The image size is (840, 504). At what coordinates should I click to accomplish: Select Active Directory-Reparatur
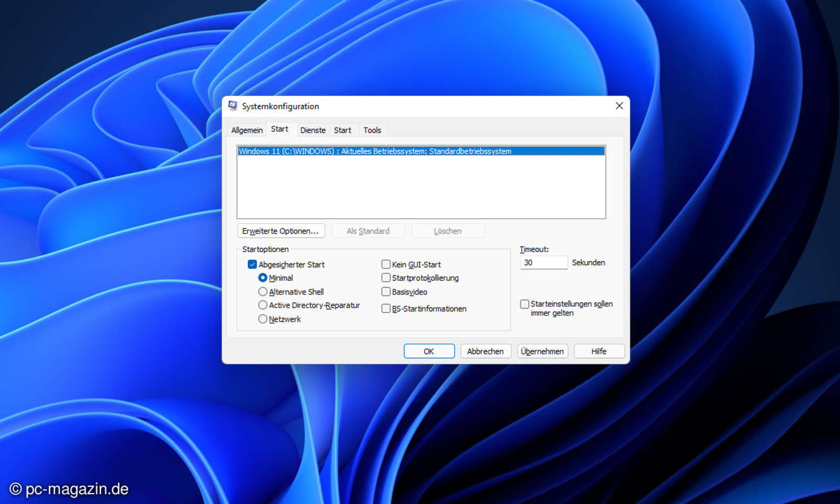pos(262,305)
